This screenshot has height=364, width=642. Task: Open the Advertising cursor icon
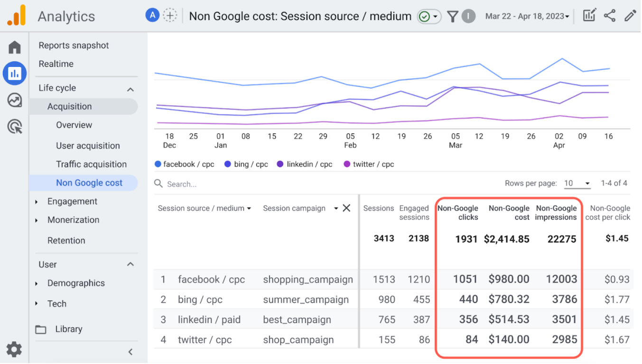click(x=15, y=126)
